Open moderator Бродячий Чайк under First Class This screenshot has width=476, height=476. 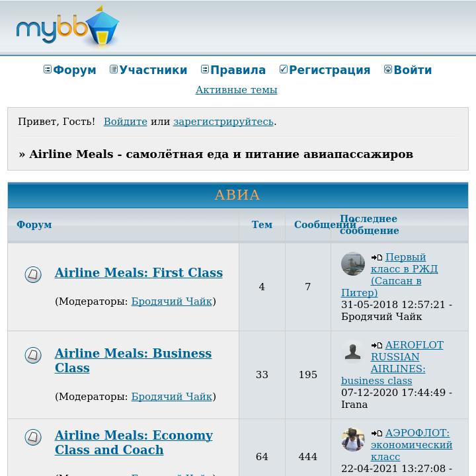(171, 301)
